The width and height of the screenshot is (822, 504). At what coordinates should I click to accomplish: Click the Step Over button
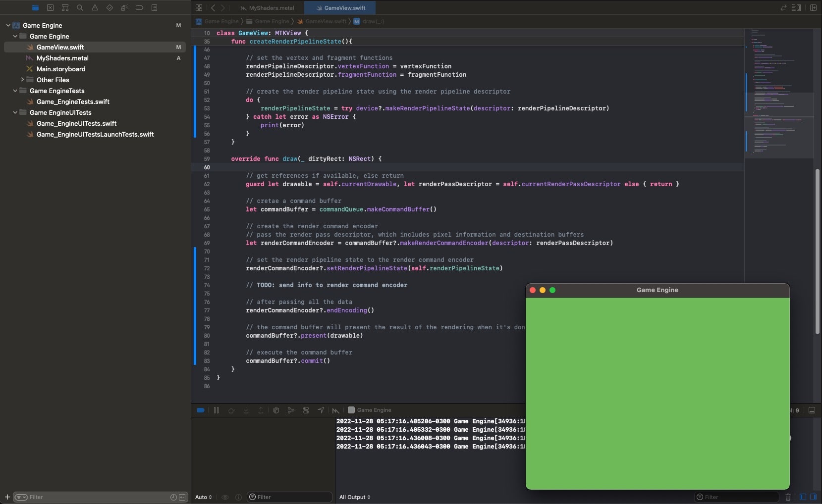(x=231, y=410)
